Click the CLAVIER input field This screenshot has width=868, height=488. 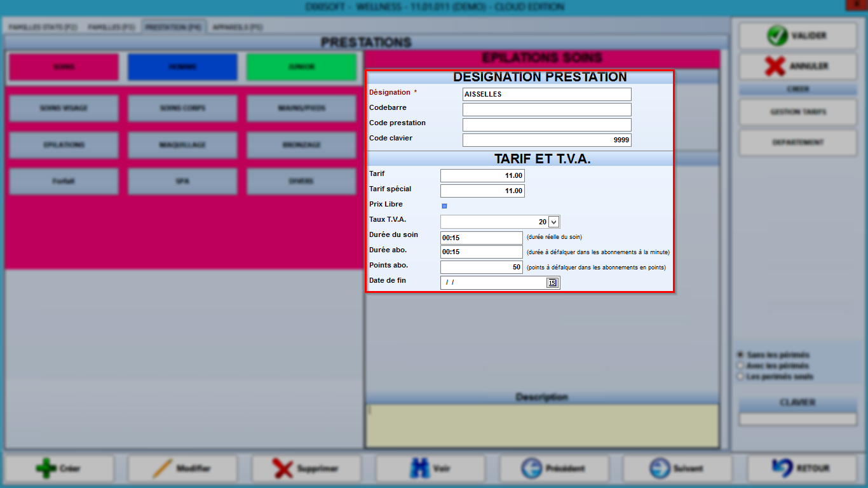(x=797, y=419)
